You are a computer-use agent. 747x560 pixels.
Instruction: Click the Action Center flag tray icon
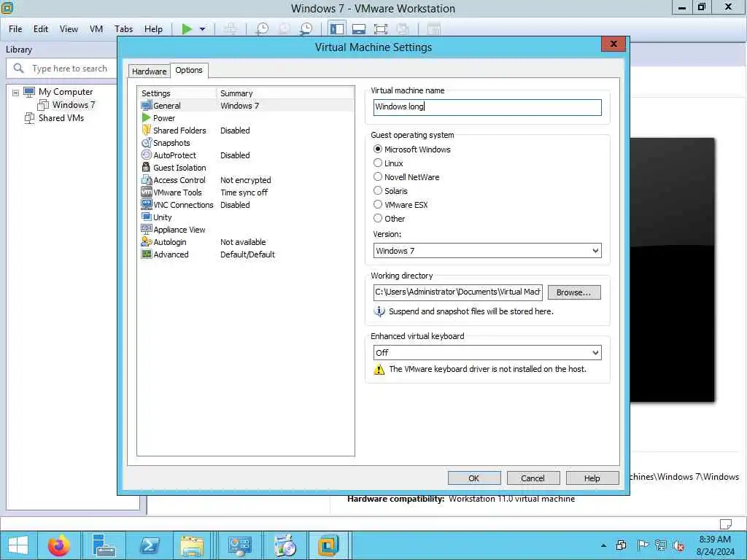tap(642, 545)
